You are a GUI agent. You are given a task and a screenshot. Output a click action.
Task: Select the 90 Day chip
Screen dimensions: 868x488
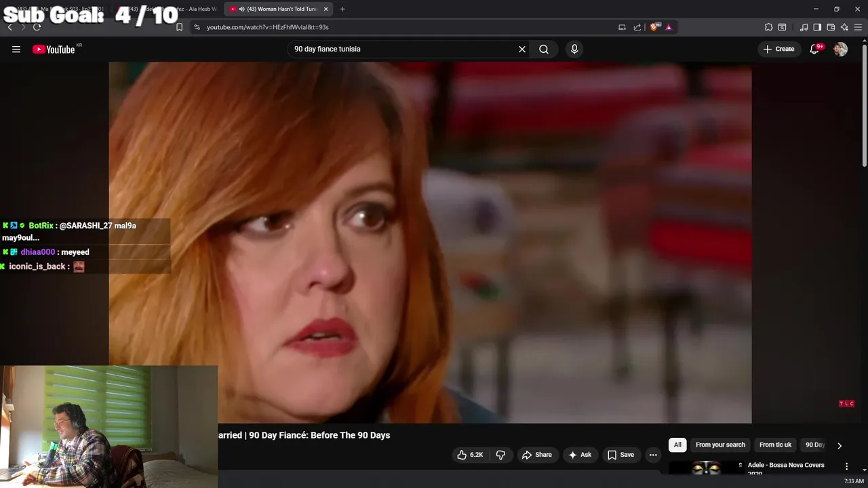(x=814, y=445)
